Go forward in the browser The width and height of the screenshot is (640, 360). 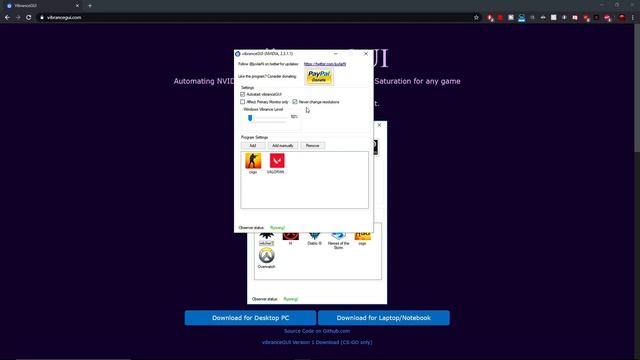click(18, 18)
